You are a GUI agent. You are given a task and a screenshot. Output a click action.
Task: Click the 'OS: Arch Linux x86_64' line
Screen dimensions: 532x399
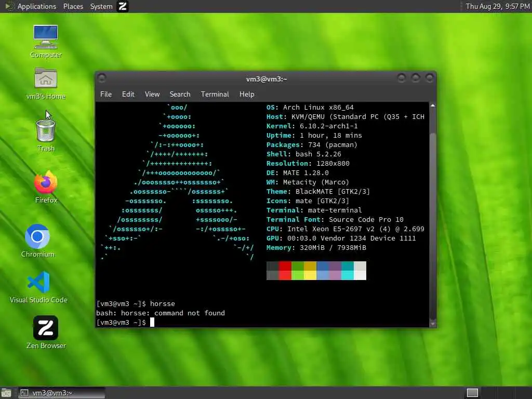(310, 107)
